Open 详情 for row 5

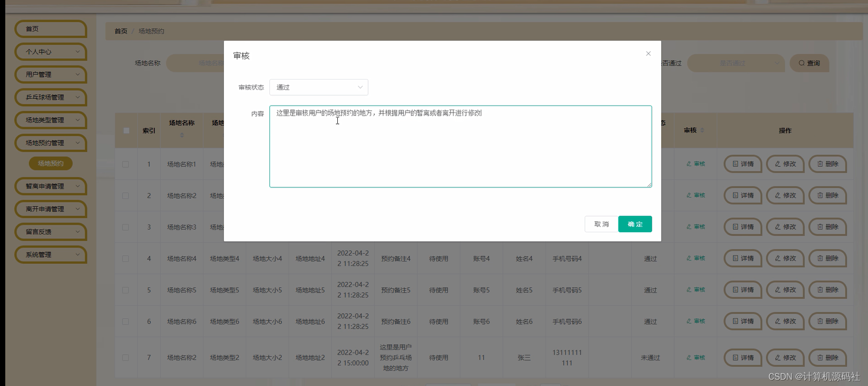coord(743,290)
